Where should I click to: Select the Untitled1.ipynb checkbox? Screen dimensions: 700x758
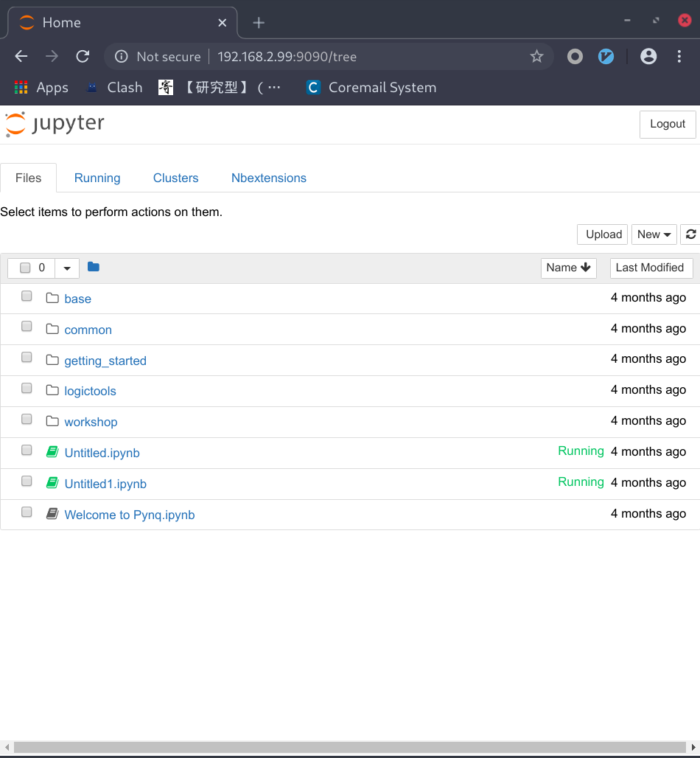27,481
